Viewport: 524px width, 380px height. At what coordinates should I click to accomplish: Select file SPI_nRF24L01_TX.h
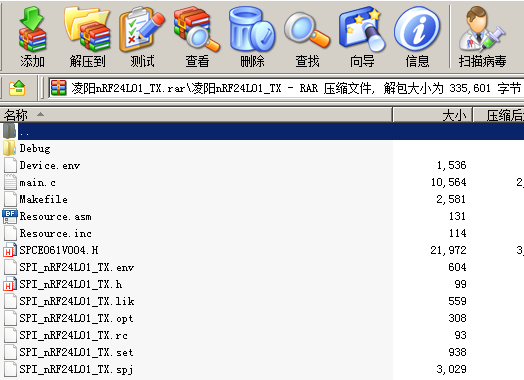tap(71, 284)
